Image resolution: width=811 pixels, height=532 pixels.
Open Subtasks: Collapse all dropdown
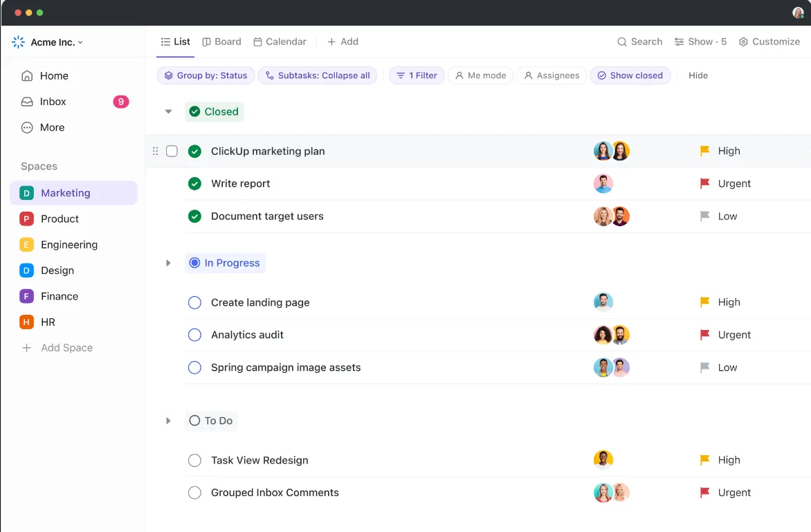[x=318, y=75]
